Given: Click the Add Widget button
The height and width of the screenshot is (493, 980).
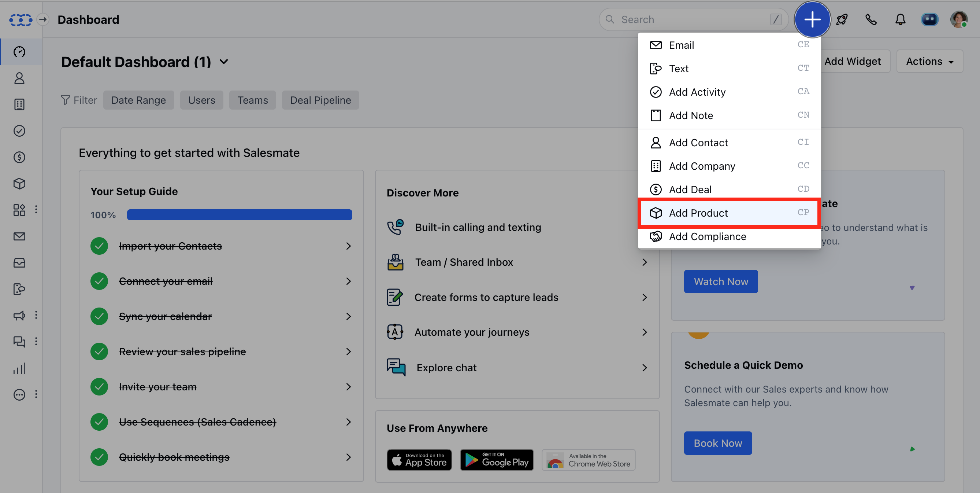Looking at the screenshot, I should [x=852, y=61].
